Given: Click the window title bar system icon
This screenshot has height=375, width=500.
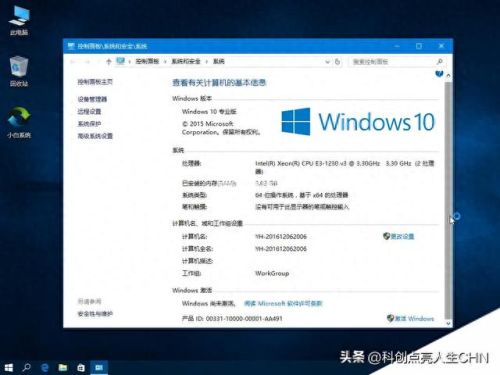Looking at the screenshot, I should (x=71, y=46).
